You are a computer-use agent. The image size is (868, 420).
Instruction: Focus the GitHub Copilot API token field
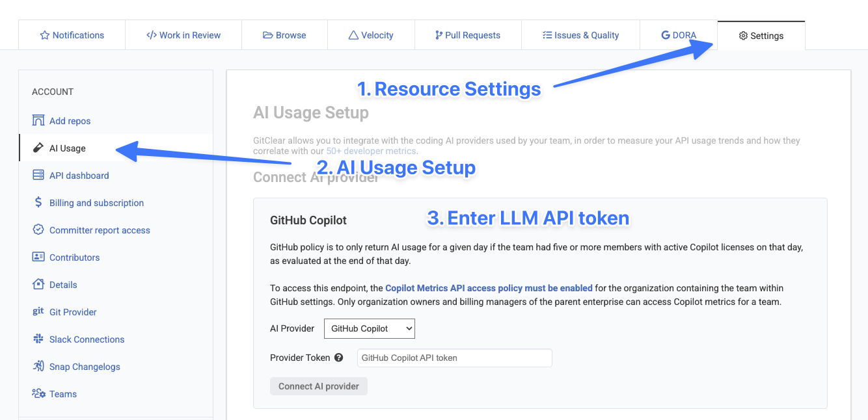tap(454, 358)
